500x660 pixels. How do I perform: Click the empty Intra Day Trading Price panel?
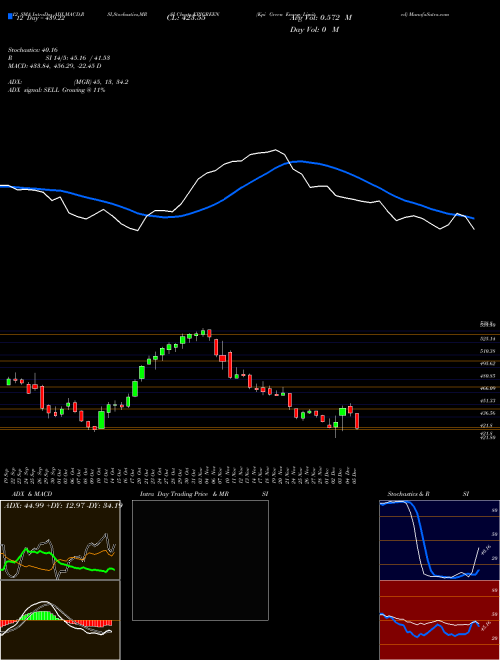click(x=200, y=560)
